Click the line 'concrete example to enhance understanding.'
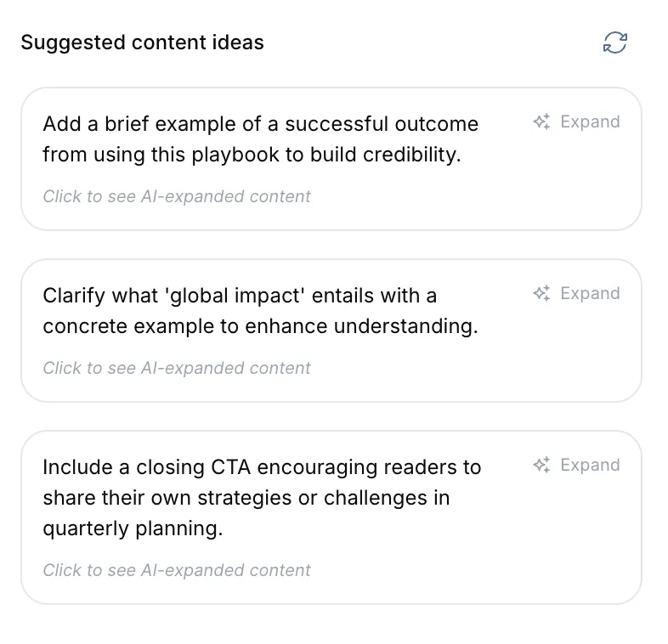This screenshot has height=644, width=668. point(260,327)
